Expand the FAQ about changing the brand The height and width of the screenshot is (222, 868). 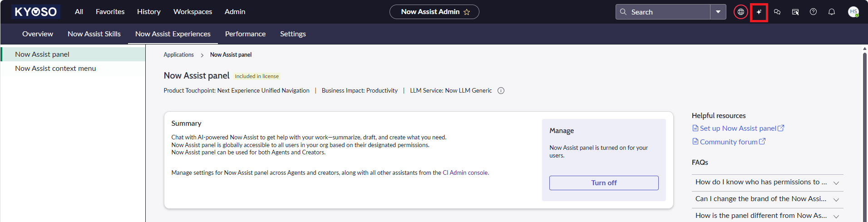tap(768, 199)
